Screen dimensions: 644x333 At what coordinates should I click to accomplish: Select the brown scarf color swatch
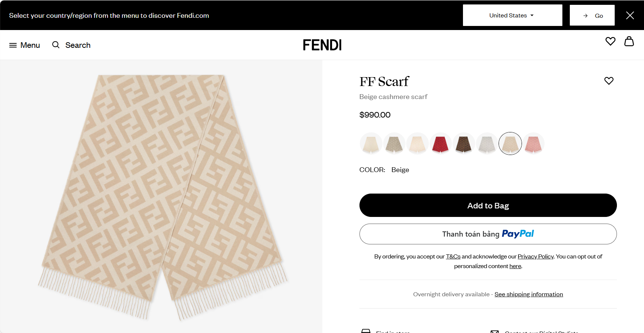(x=463, y=144)
